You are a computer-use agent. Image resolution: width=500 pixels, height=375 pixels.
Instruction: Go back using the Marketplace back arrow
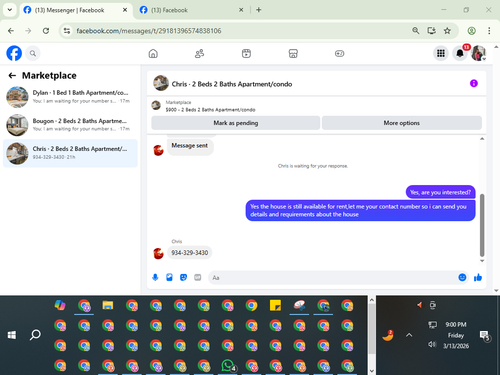click(x=12, y=76)
